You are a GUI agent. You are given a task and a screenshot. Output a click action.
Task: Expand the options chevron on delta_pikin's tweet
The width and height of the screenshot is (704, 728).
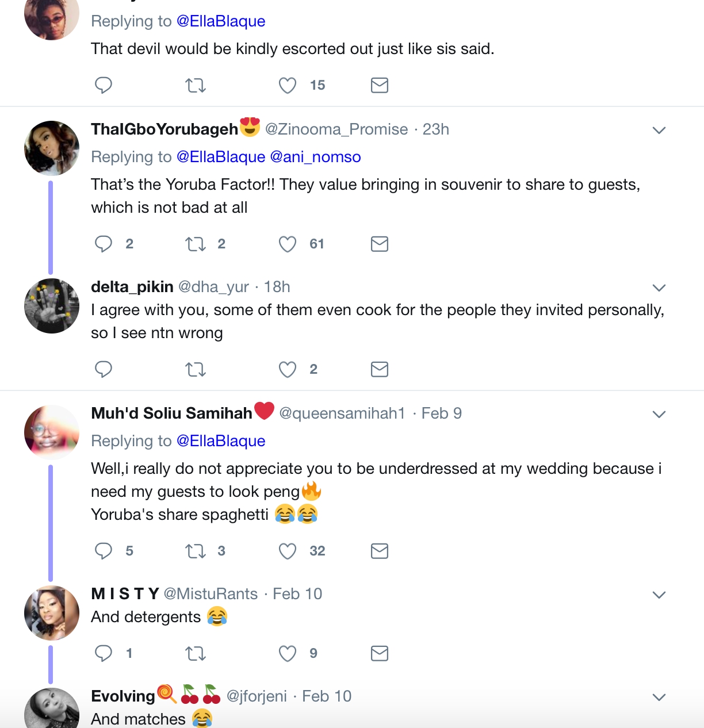point(659,288)
